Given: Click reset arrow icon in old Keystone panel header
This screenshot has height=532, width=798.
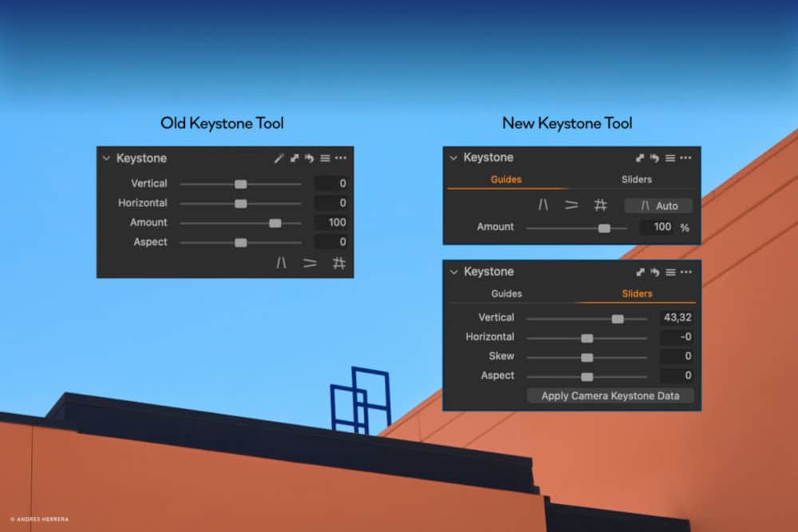Looking at the screenshot, I should (x=310, y=158).
